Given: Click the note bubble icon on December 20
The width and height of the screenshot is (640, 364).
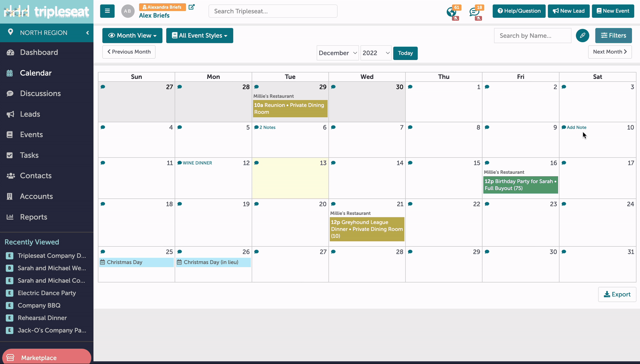Looking at the screenshot, I should click(x=256, y=204).
